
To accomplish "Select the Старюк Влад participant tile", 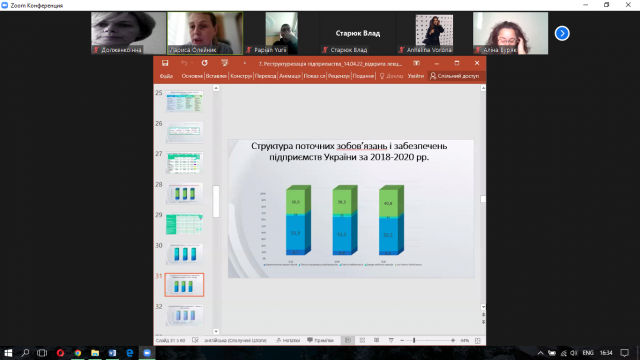I will click(x=358, y=33).
